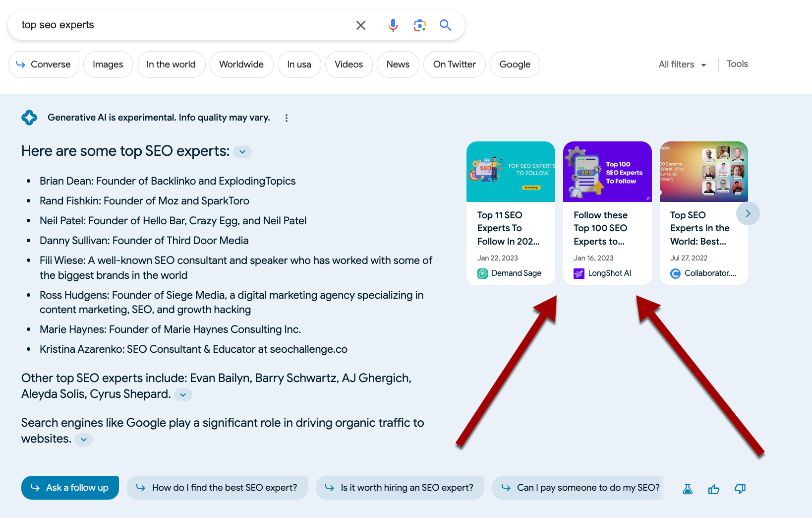Image resolution: width=812 pixels, height=518 pixels.
Task: Click the Ross Hudgens list entry
Action: point(232,302)
